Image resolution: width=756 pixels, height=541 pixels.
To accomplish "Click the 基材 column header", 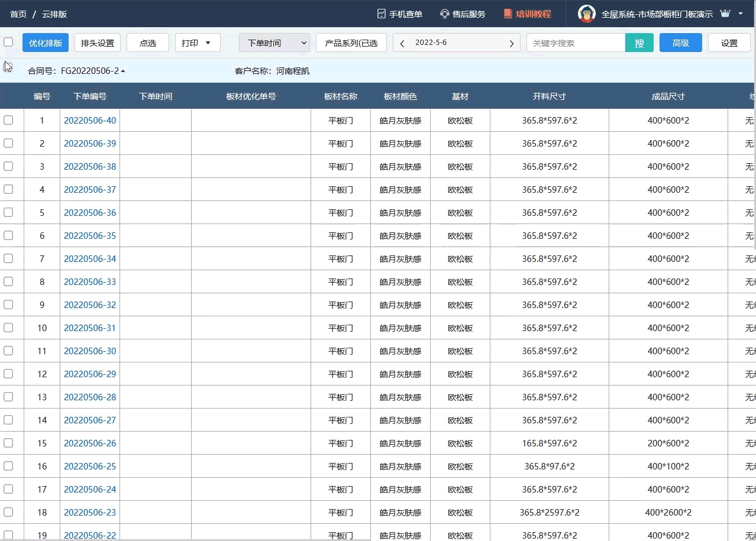I will (x=460, y=96).
